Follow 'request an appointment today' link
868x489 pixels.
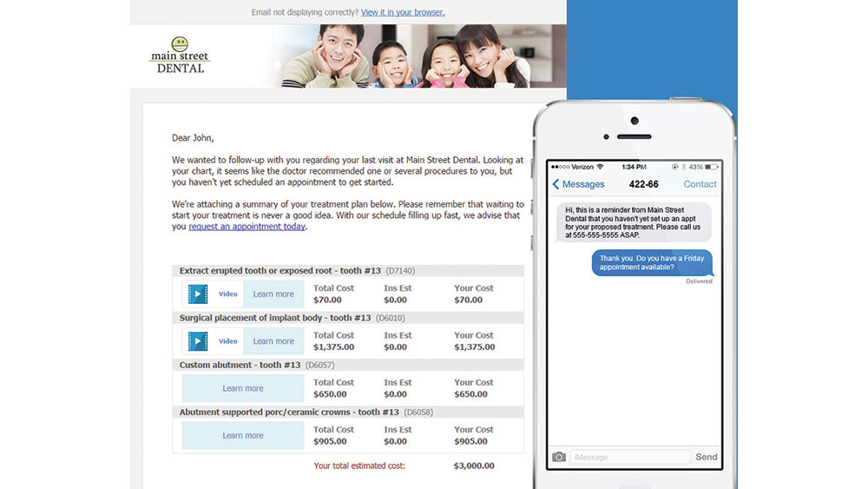pyautogui.click(x=247, y=227)
